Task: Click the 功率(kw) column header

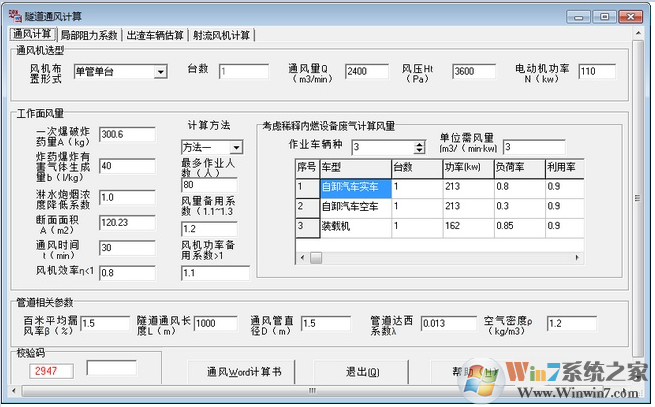Action: [468, 168]
